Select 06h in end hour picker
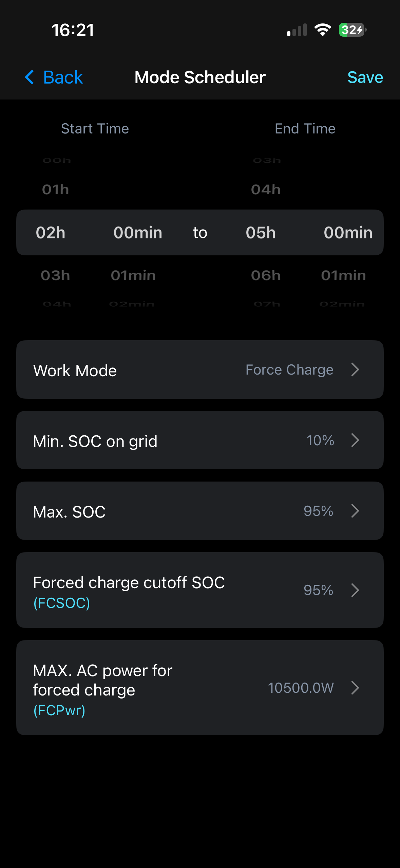Viewport: 400px width, 868px height. click(266, 275)
